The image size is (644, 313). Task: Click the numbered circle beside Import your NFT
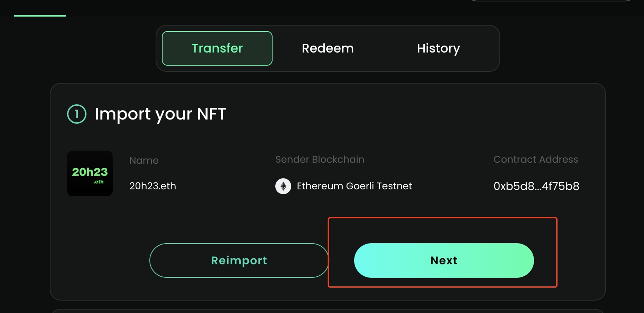point(77,114)
